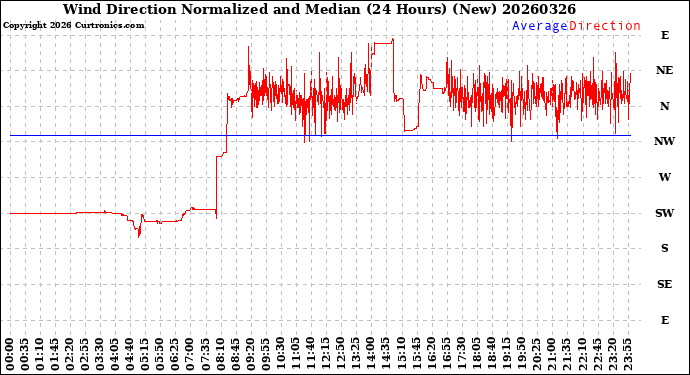Click the 15:10 time label

(400, 355)
